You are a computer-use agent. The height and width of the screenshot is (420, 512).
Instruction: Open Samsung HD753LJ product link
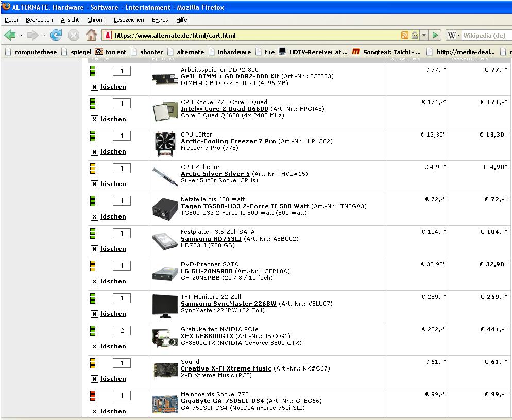pos(211,239)
